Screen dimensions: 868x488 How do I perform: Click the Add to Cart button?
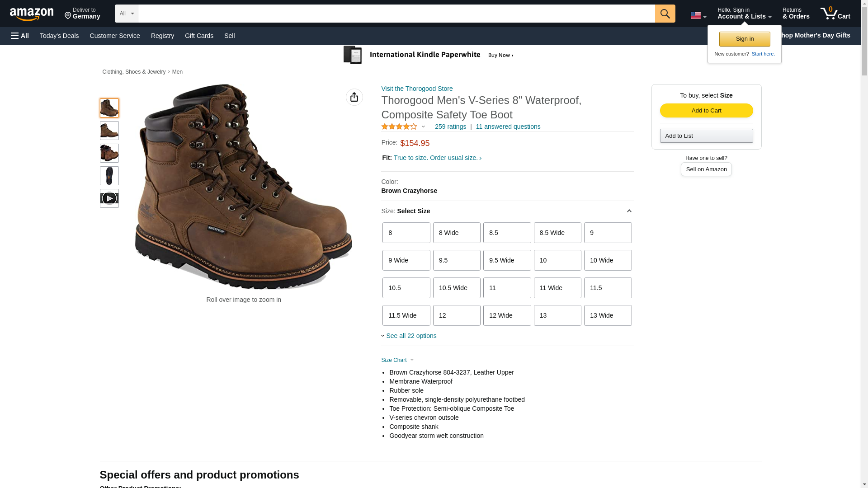pos(706,111)
